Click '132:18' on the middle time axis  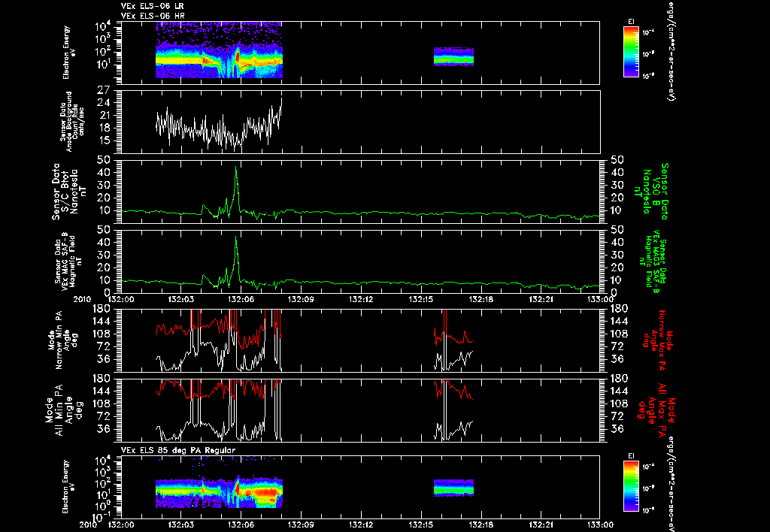(480, 299)
